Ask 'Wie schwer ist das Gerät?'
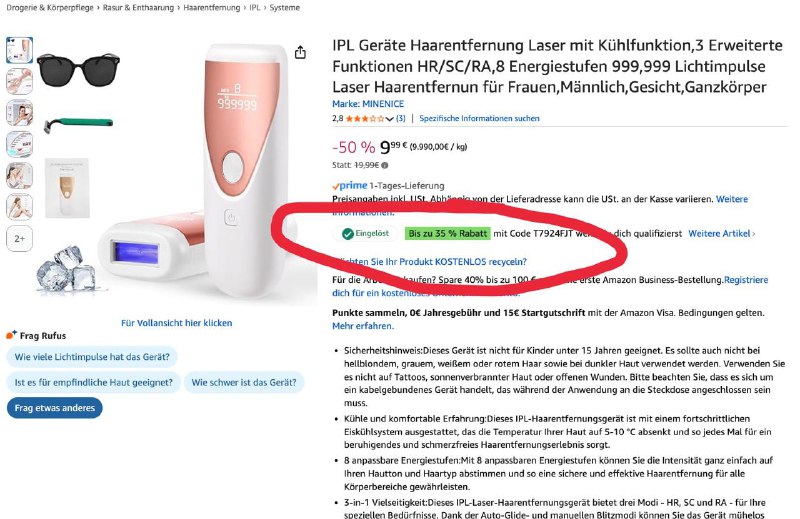Image resolution: width=800 pixels, height=519 pixels. pyautogui.click(x=244, y=382)
